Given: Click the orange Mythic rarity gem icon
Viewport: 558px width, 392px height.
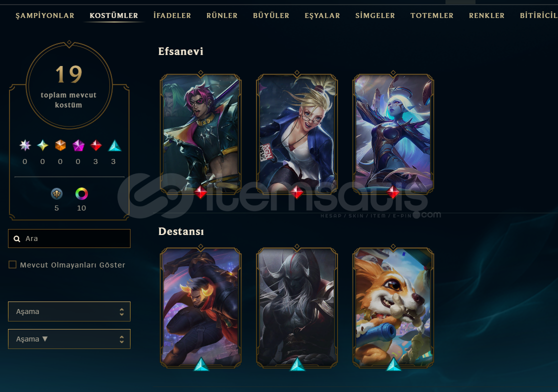Looking at the screenshot, I should click(60, 145).
